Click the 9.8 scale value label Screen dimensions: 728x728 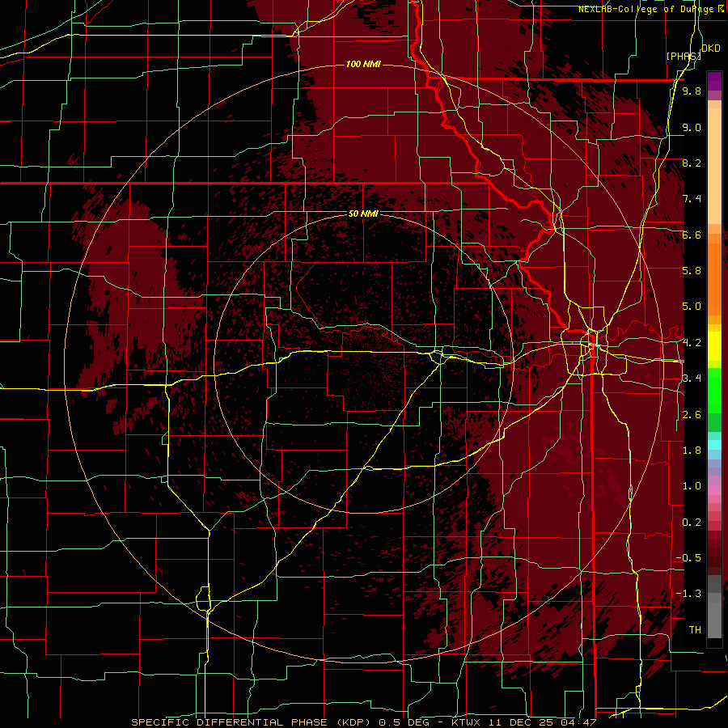(x=692, y=91)
